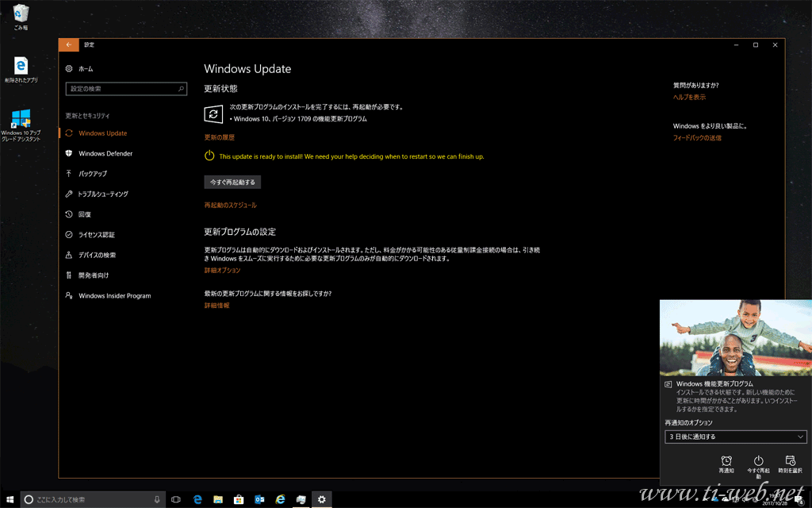Image resolution: width=812 pixels, height=508 pixels.
Task: Open the 更新の履歴 update history link
Action: [220, 137]
